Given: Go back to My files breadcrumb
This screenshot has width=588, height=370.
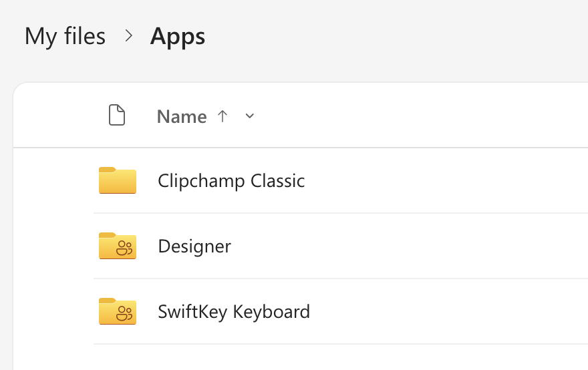Looking at the screenshot, I should (x=65, y=36).
